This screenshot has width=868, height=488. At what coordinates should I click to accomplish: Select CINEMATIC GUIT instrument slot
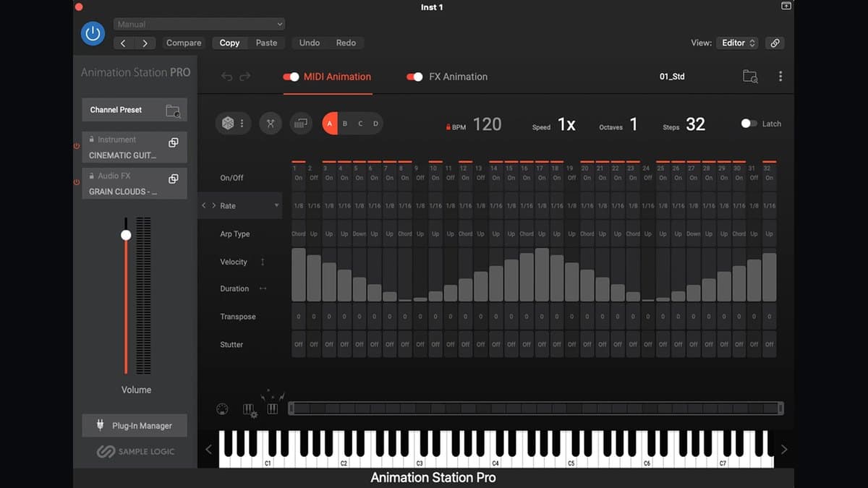click(135, 147)
